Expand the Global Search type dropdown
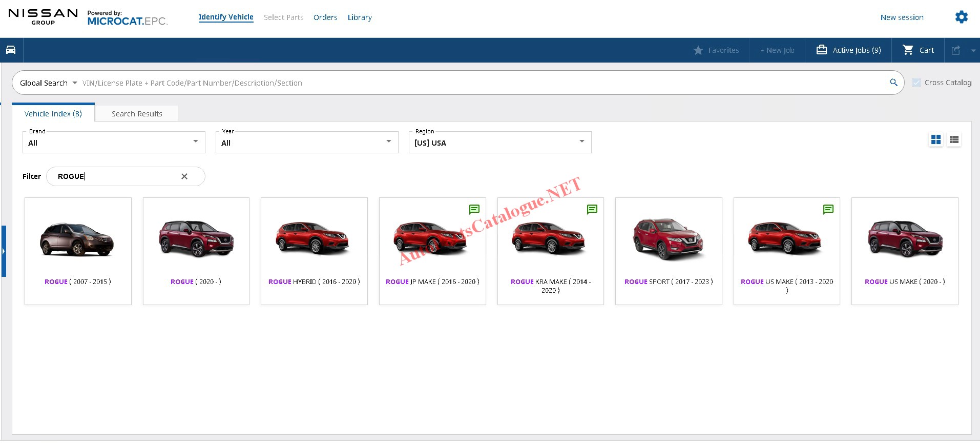This screenshot has height=443, width=980. 49,83
